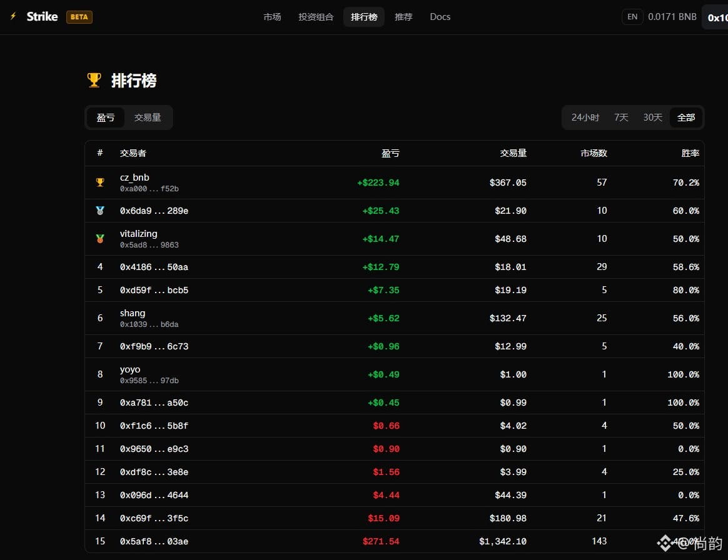The image size is (728, 560).
Task: Click the $15.09 loss value
Action: point(383,518)
